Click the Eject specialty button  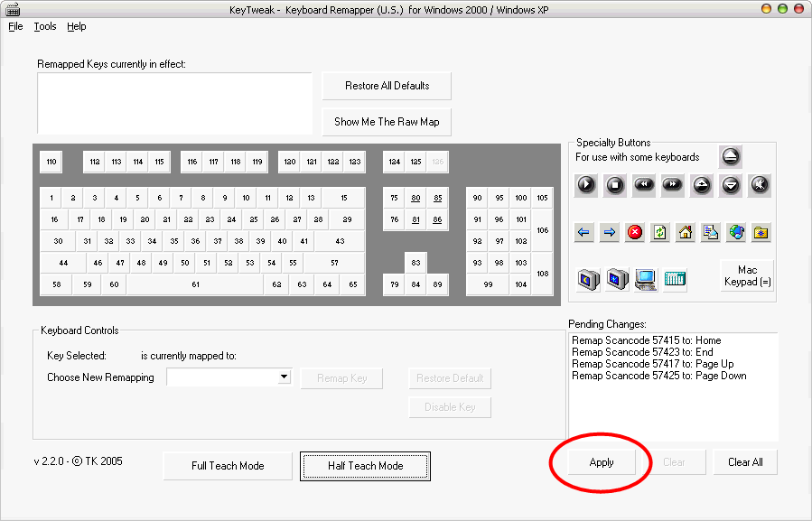(x=730, y=156)
